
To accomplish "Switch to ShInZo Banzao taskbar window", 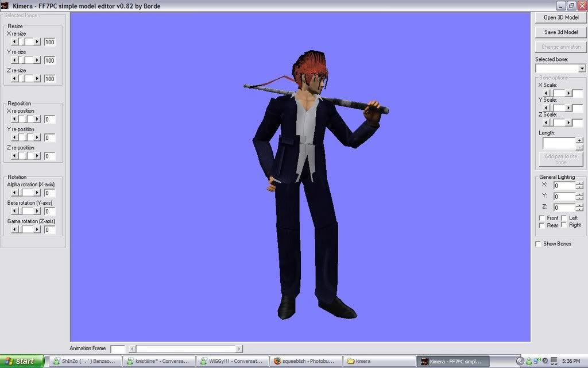I will click(x=85, y=361).
